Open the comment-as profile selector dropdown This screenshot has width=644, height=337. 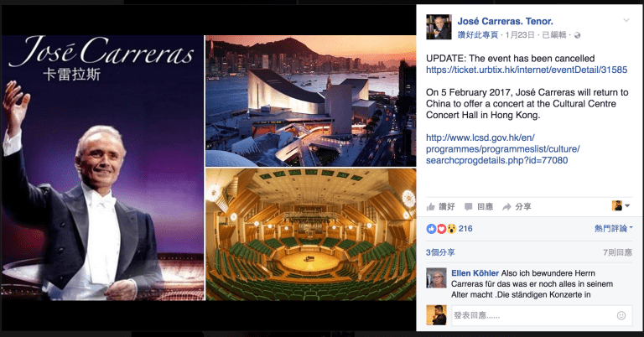(621, 205)
